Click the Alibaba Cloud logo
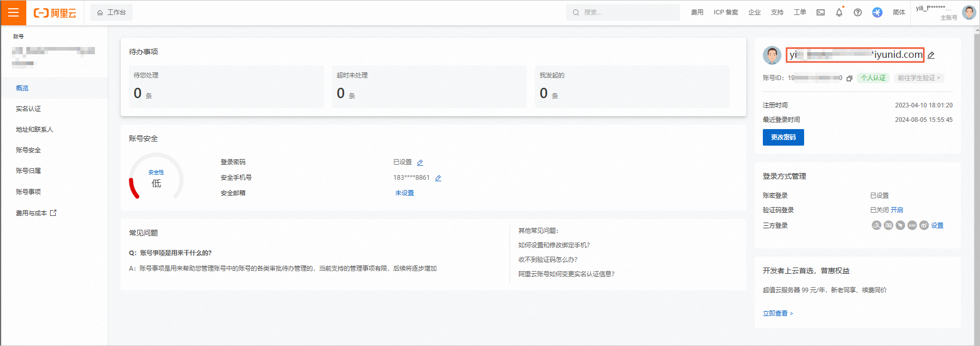Screen dimensions: 980x346 (55, 13)
